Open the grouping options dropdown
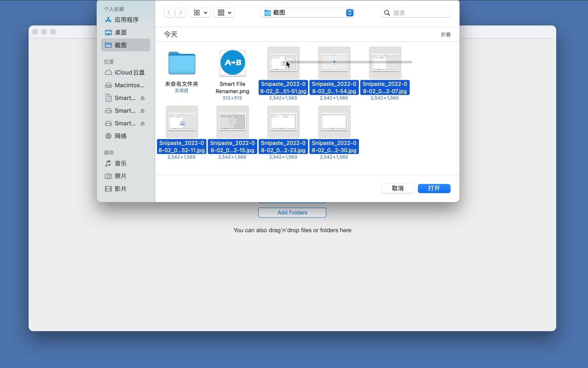 (224, 13)
